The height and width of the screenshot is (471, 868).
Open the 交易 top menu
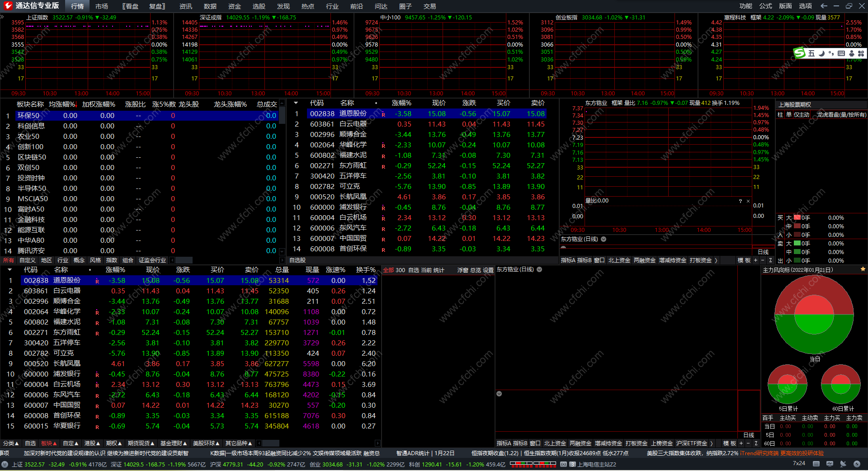(430, 6)
